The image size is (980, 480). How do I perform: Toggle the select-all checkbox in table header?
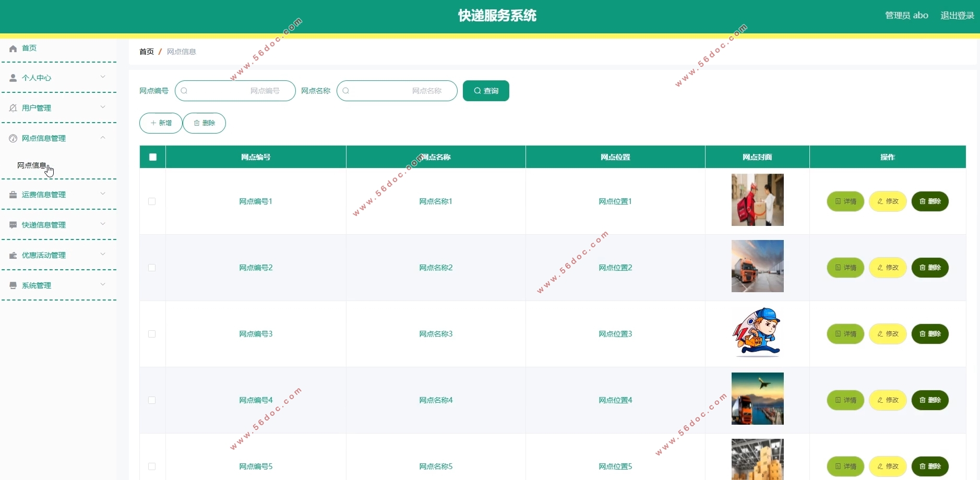coord(153,157)
